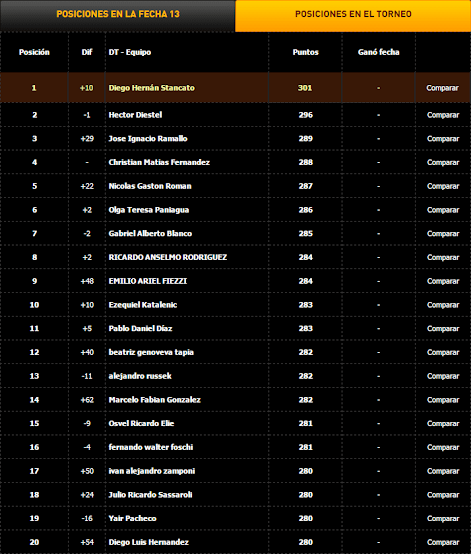
Task: Select the name Marcelo Fabian Gonzalez
Action: tap(154, 400)
